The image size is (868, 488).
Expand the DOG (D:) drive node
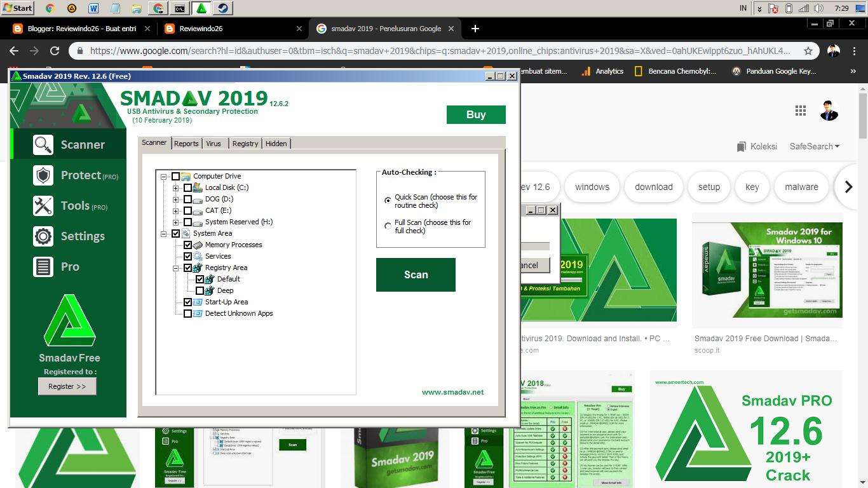tap(176, 199)
